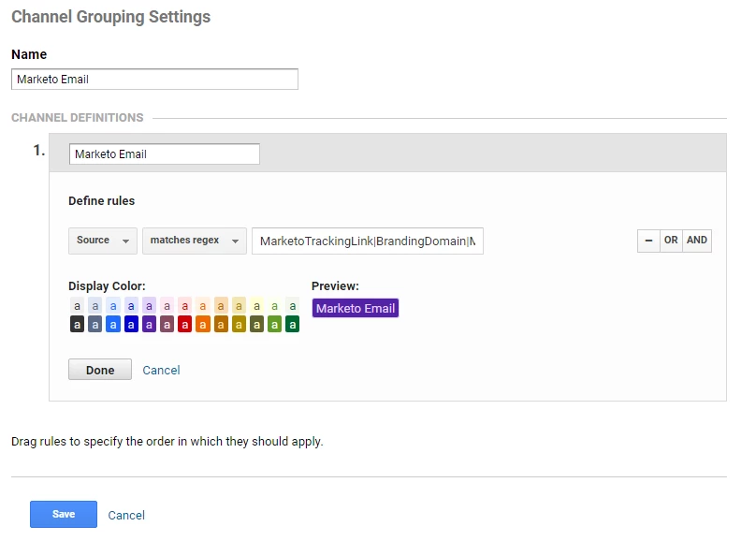
Task: Click the Done button
Action: [100, 370]
